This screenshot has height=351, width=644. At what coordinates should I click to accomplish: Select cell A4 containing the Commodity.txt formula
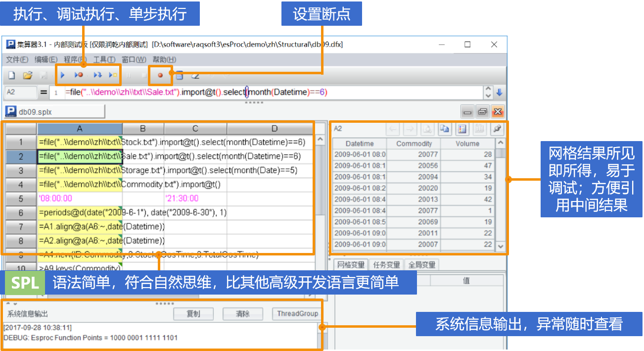[x=80, y=185]
